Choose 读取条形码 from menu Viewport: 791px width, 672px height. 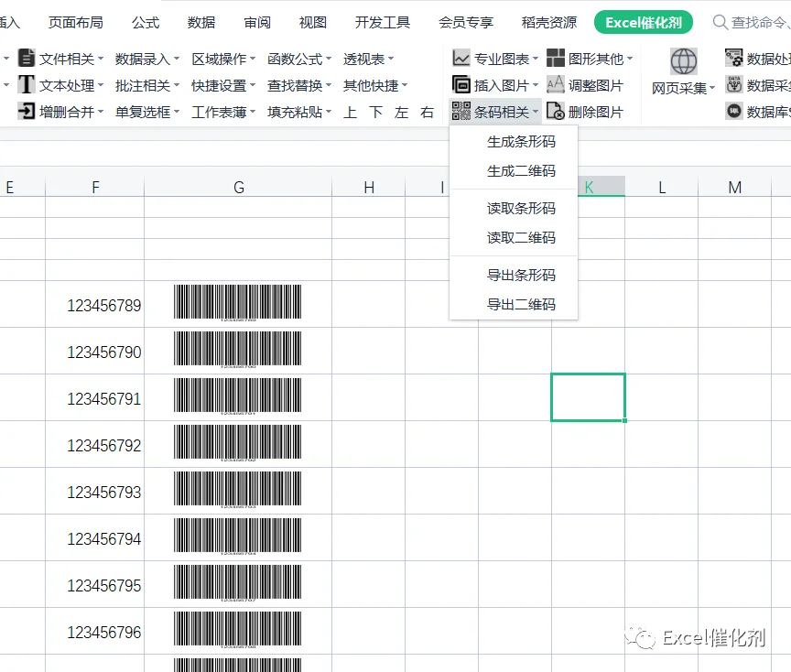tap(514, 209)
